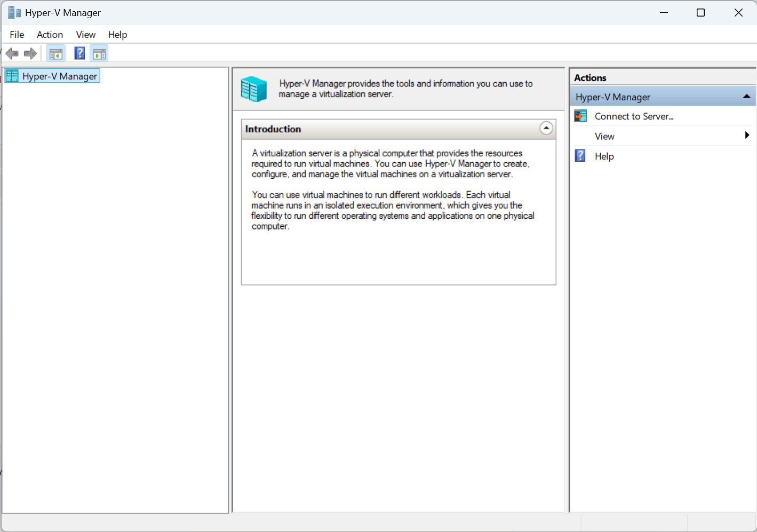Collapse the Hyper-V Manager actions group
This screenshot has width=757, height=532.
(747, 97)
